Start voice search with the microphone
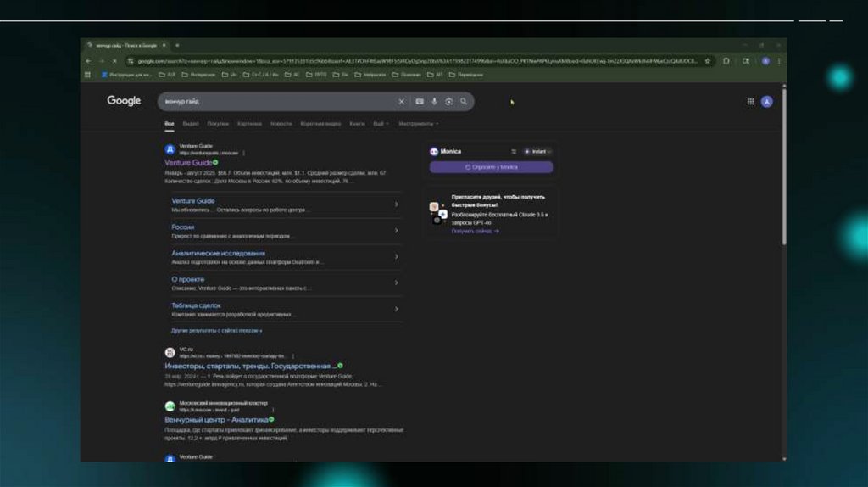This screenshot has height=487, width=868. (435, 102)
